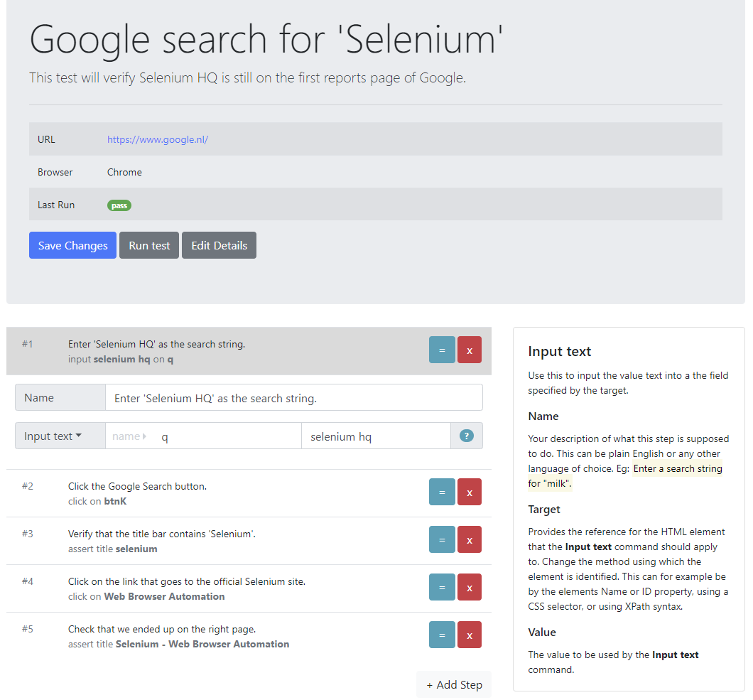The width and height of the screenshot is (753, 700).
Task: Click the reorder handle for step #3
Action: click(442, 539)
